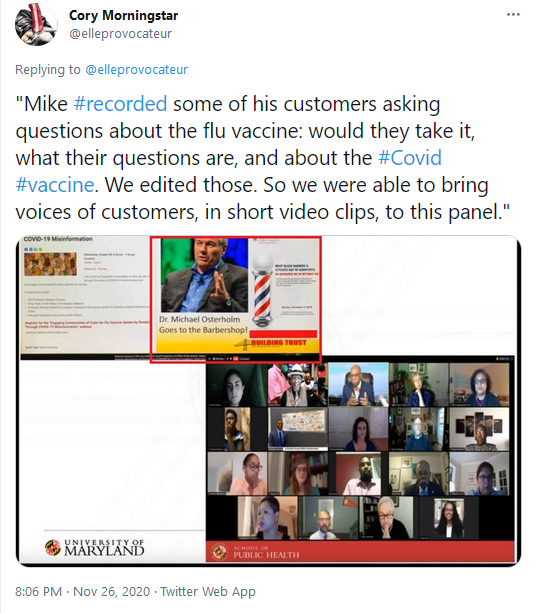Click the @elleprovocateur handle under name
The width and height of the screenshot is (534, 613).
point(120,34)
